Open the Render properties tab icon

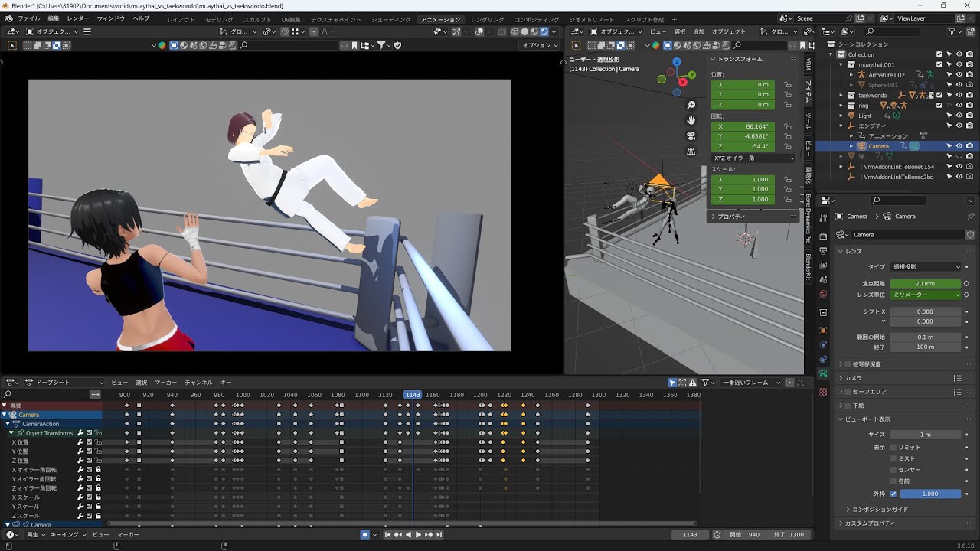[823, 236]
